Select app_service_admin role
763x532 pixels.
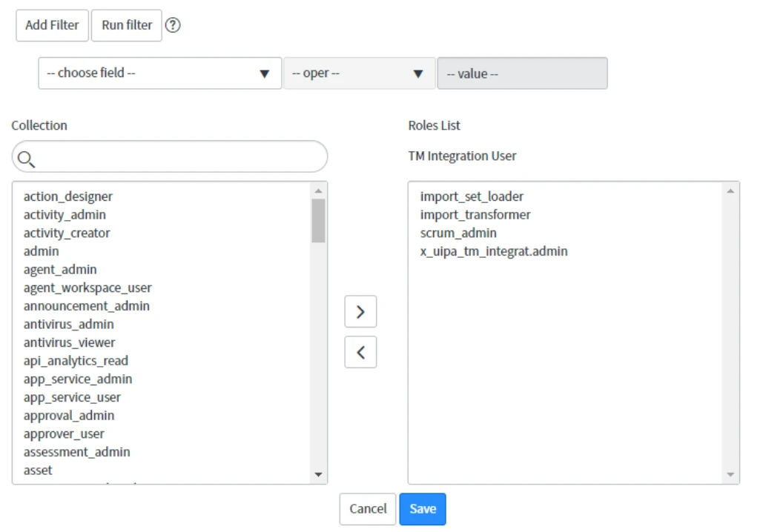(x=78, y=379)
